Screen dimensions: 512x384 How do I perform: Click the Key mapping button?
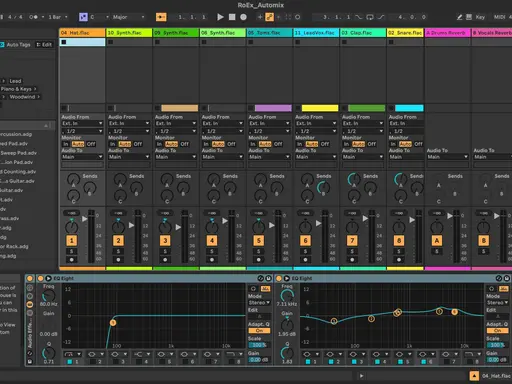point(480,17)
